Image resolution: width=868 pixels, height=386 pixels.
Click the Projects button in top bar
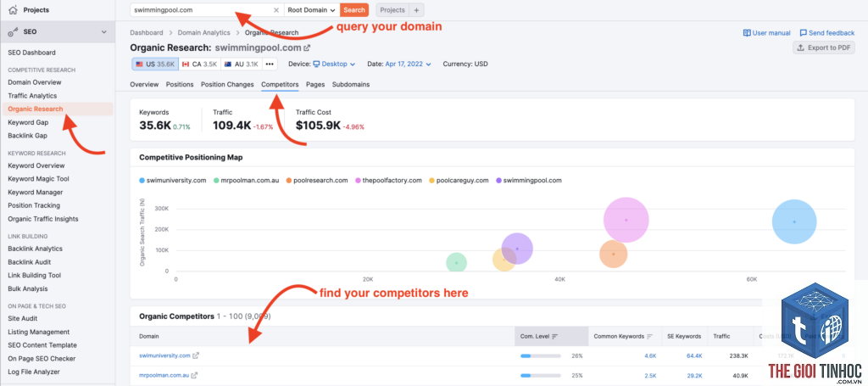[392, 10]
